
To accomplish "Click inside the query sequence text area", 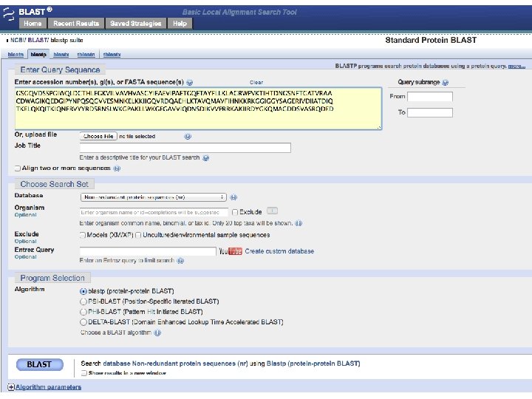I will click(198, 109).
